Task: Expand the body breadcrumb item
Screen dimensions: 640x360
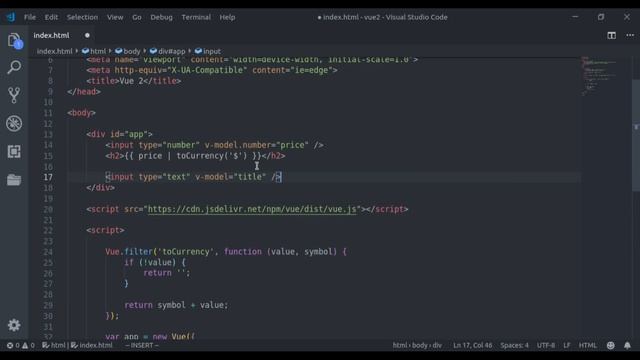Action: [x=127, y=51]
